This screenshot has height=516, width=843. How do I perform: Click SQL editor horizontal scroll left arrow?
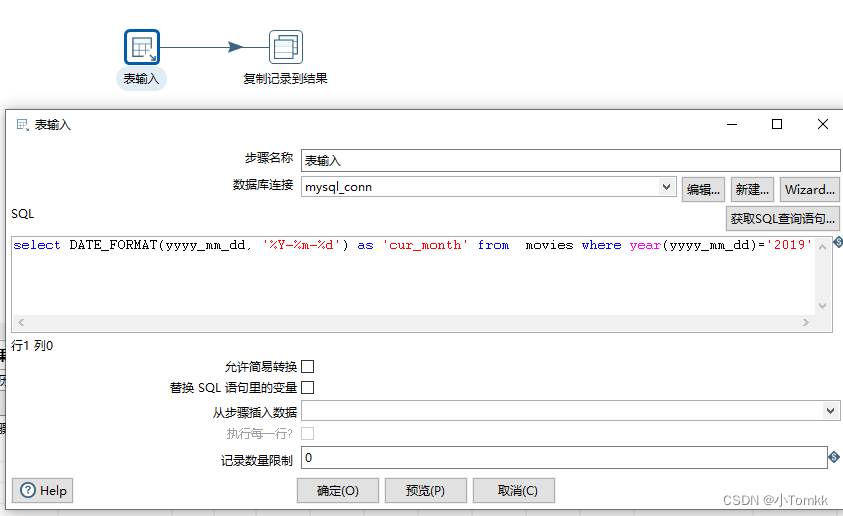[x=21, y=322]
